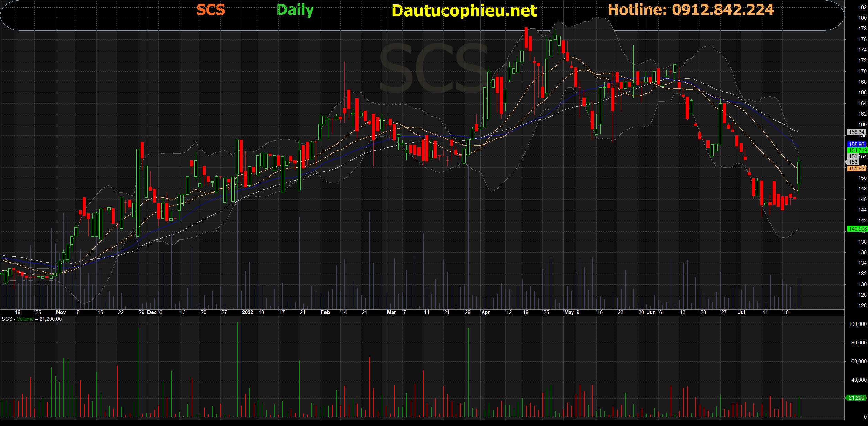Click the green 140.508 price tag
The width and height of the screenshot is (868, 426).
[857, 229]
